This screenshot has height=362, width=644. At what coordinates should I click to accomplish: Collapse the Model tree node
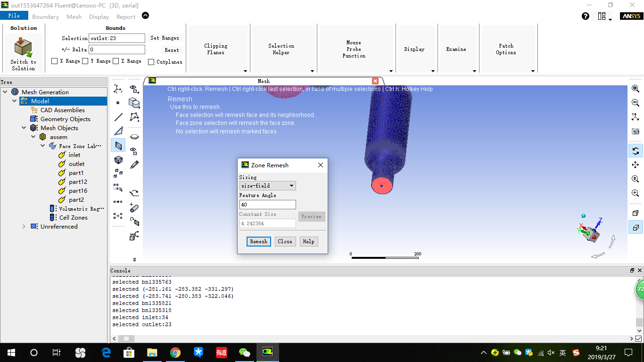[15, 100]
